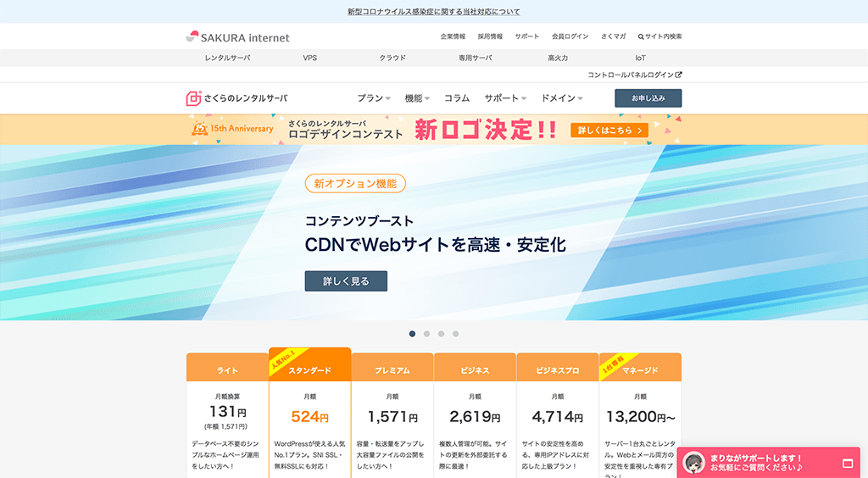Select the fourth carousel slide dot
The height and width of the screenshot is (478, 868).
coord(455,334)
